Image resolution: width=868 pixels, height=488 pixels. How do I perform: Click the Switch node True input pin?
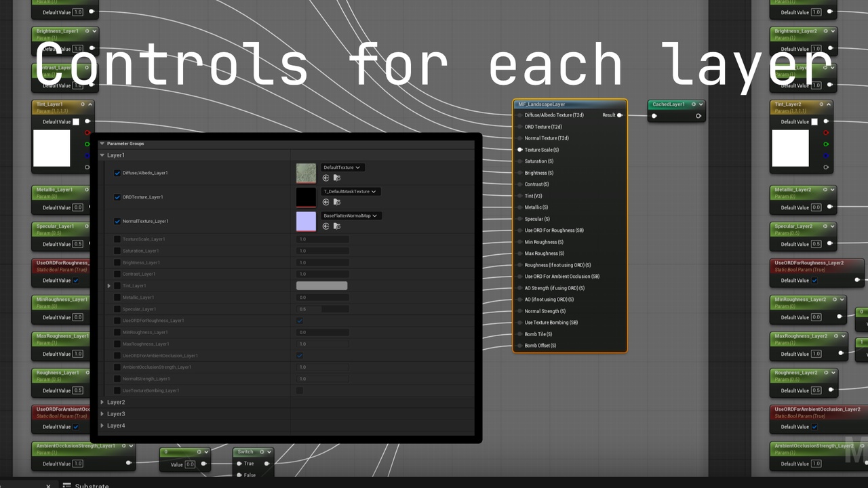click(x=239, y=464)
